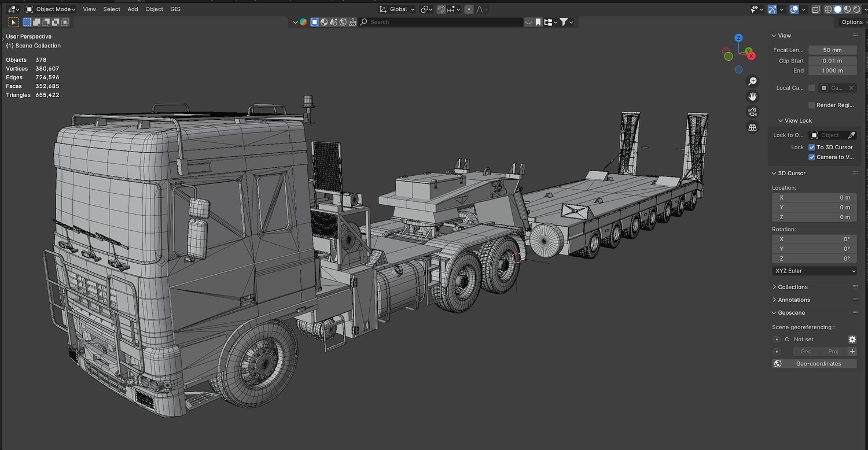Viewport: 868px width, 450px height.
Task: Choose the set new selection mode icon
Action: (27, 22)
